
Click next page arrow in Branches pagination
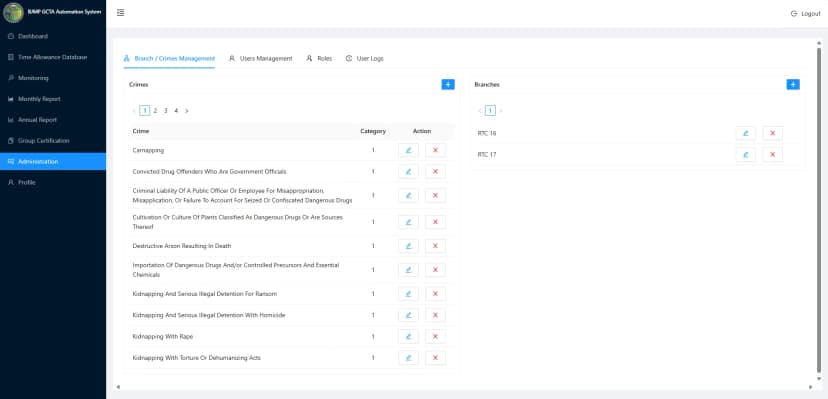click(501, 111)
